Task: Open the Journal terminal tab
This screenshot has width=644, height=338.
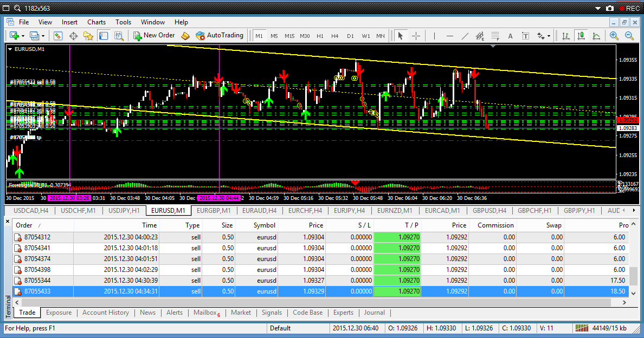Action: 374,313
